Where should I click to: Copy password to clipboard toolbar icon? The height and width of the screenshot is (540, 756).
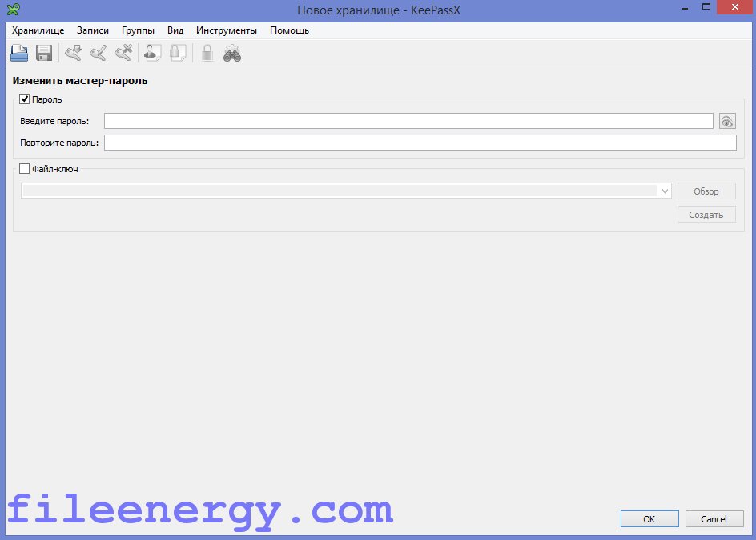click(x=178, y=53)
